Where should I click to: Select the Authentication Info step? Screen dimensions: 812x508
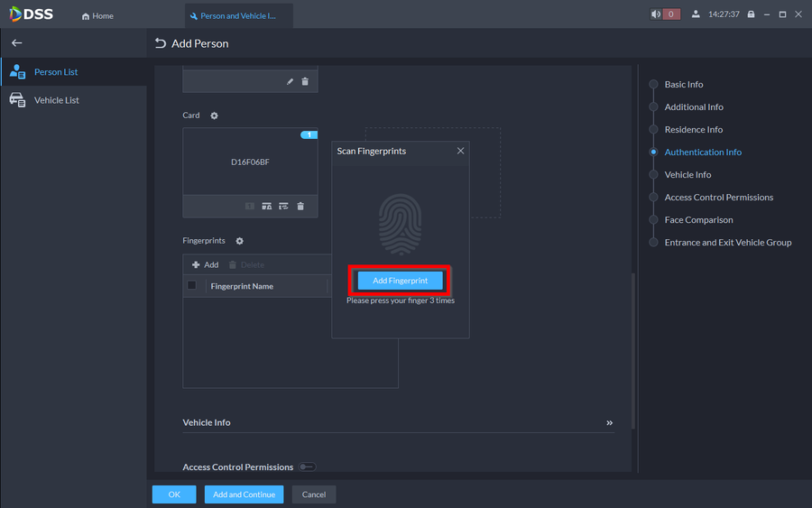(703, 152)
